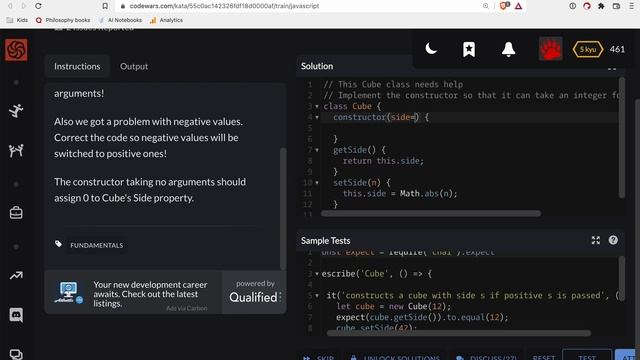The height and width of the screenshot is (360, 640).
Task: Open the Discord chat icon
Action: [16, 315]
